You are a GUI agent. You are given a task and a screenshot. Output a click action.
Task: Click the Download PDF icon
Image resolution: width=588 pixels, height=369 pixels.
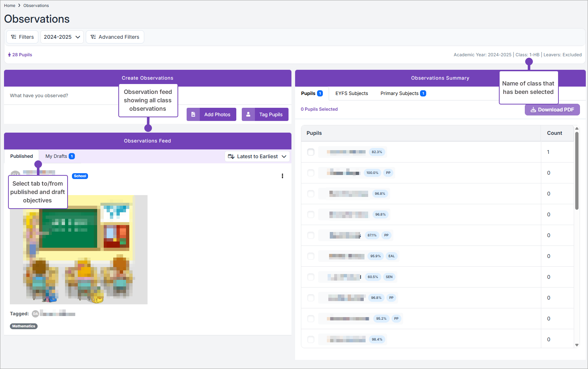coord(533,110)
